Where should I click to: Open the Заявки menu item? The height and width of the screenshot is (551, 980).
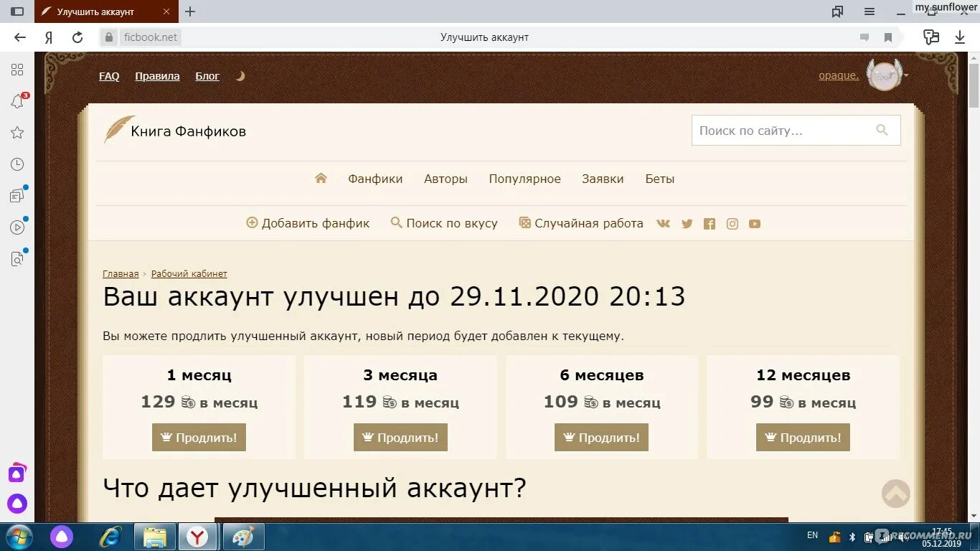[x=603, y=179]
